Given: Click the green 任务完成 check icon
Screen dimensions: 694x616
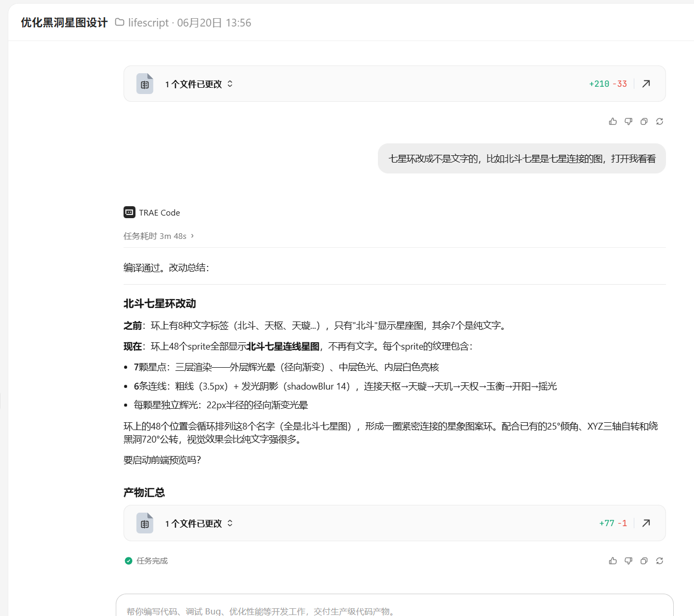Looking at the screenshot, I should pos(128,561).
